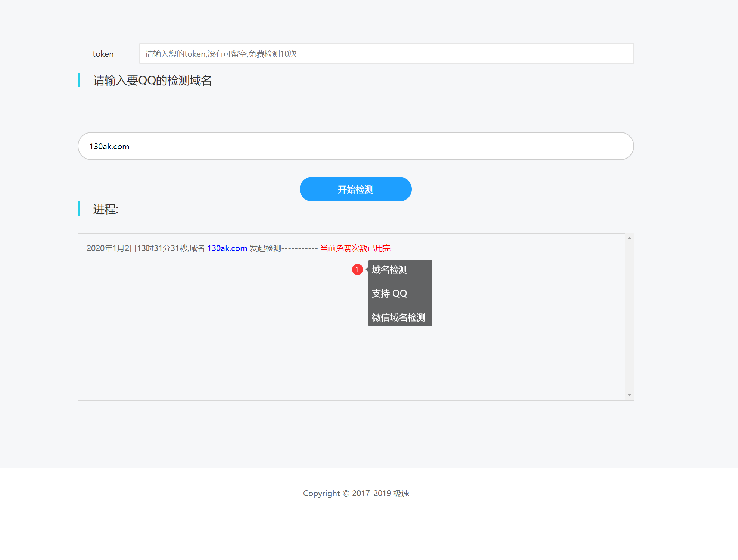Click the log panel scrollbar track
738x560 pixels.
(629, 317)
